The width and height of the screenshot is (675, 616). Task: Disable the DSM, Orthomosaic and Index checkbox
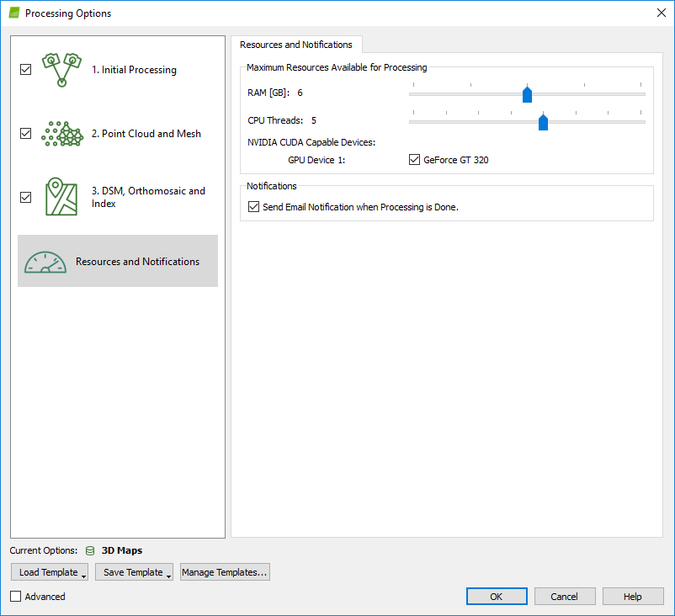tap(25, 197)
